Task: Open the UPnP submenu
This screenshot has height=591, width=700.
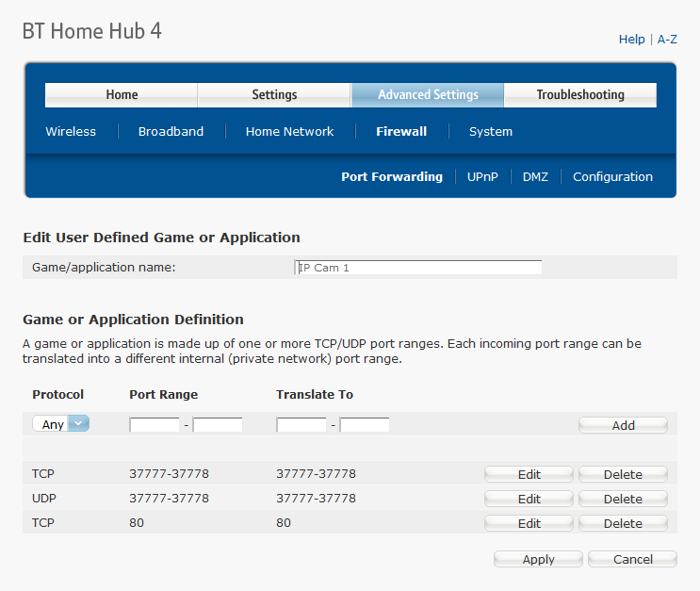Action: [482, 177]
